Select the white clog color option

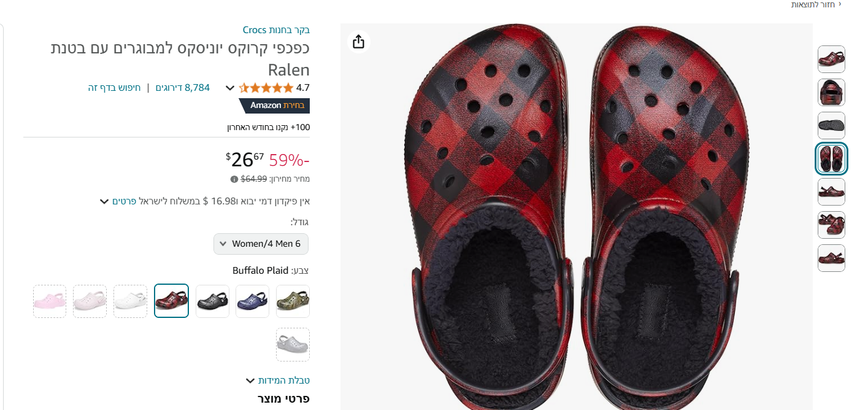click(131, 301)
